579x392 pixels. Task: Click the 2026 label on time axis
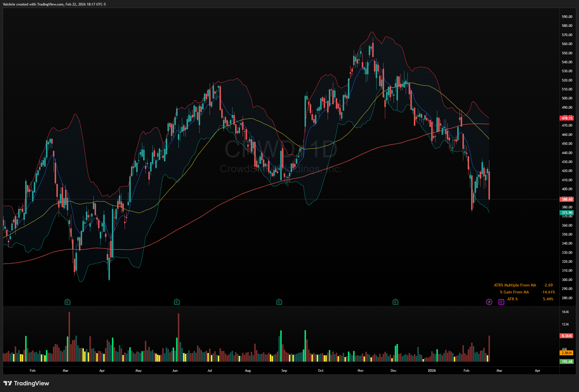coord(432,371)
